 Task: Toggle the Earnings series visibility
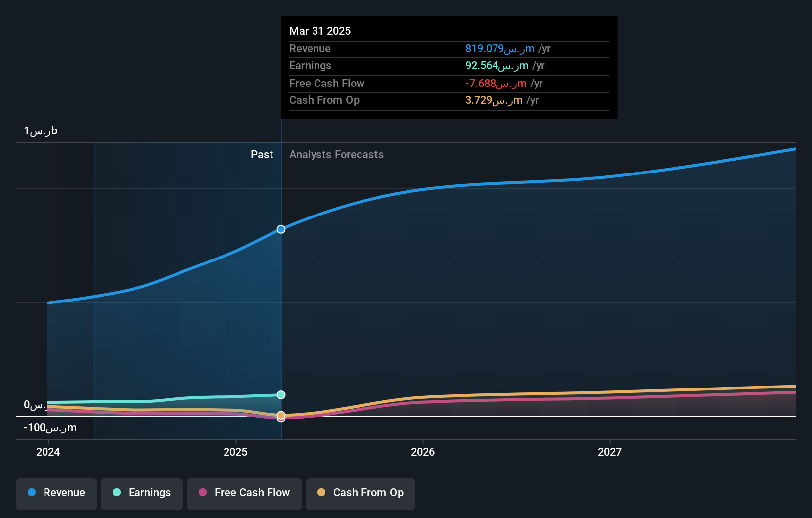pos(141,494)
